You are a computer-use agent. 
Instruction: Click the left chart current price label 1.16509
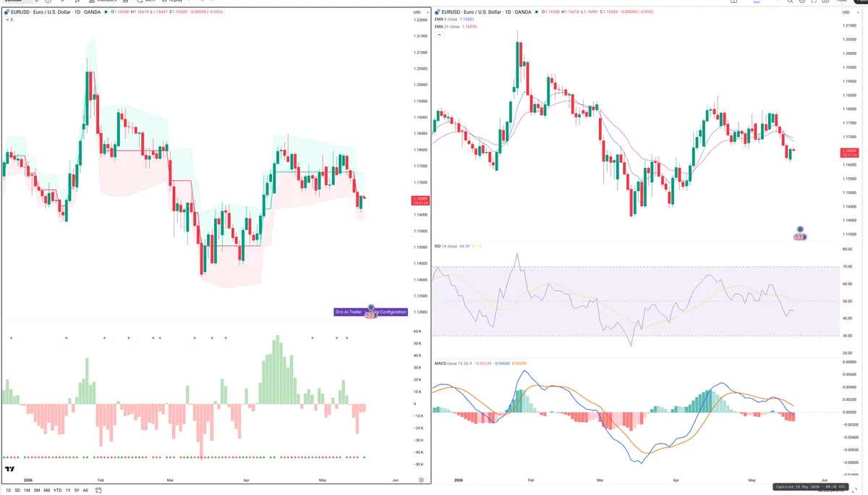(x=420, y=200)
